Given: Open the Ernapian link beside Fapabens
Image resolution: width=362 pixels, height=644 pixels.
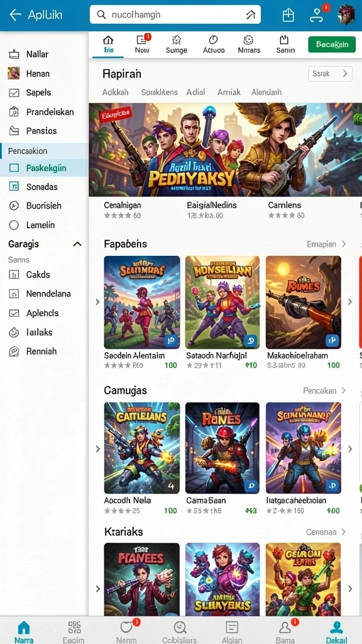Looking at the screenshot, I should point(326,244).
